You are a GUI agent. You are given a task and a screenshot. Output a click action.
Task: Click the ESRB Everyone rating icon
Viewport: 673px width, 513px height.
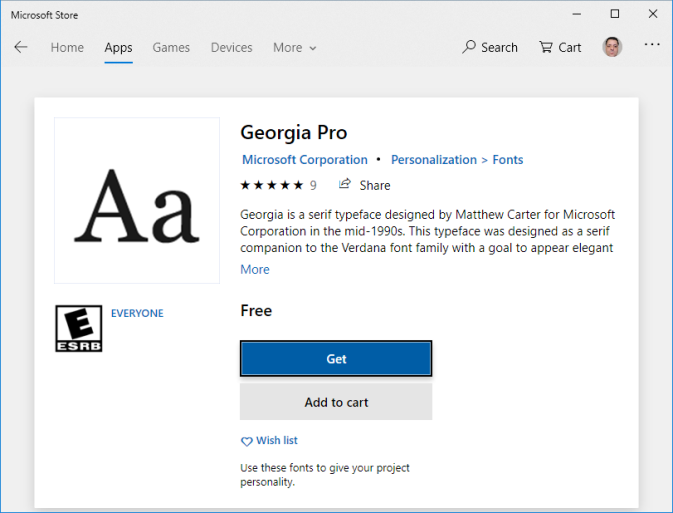(x=78, y=329)
